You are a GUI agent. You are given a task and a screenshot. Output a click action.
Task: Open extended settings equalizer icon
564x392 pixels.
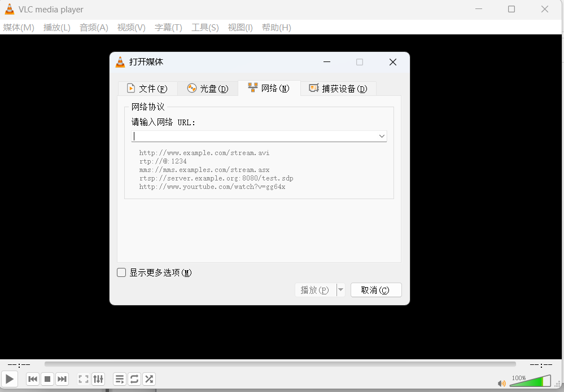(98, 378)
